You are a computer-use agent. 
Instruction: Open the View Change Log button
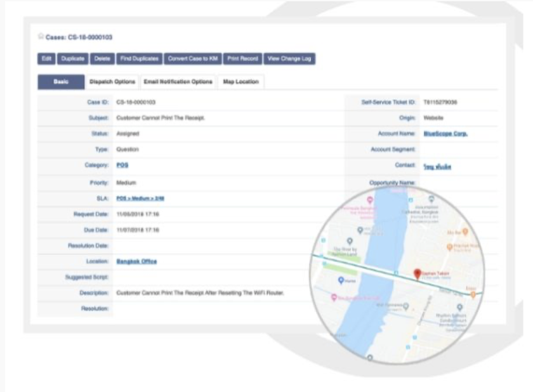tap(289, 59)
